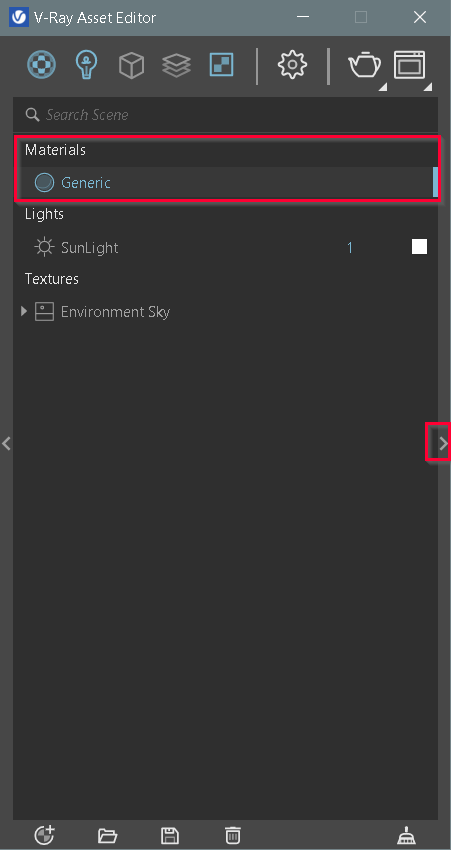Select the Textures checker icon

pyautogui.click(x=221, y=65)
